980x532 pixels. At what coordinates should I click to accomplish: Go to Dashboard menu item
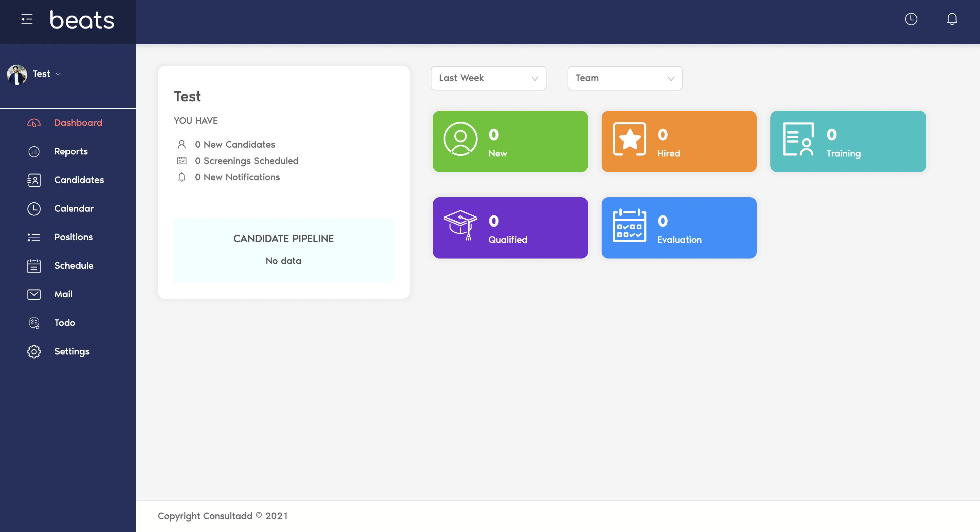click(x=78, y=123)
